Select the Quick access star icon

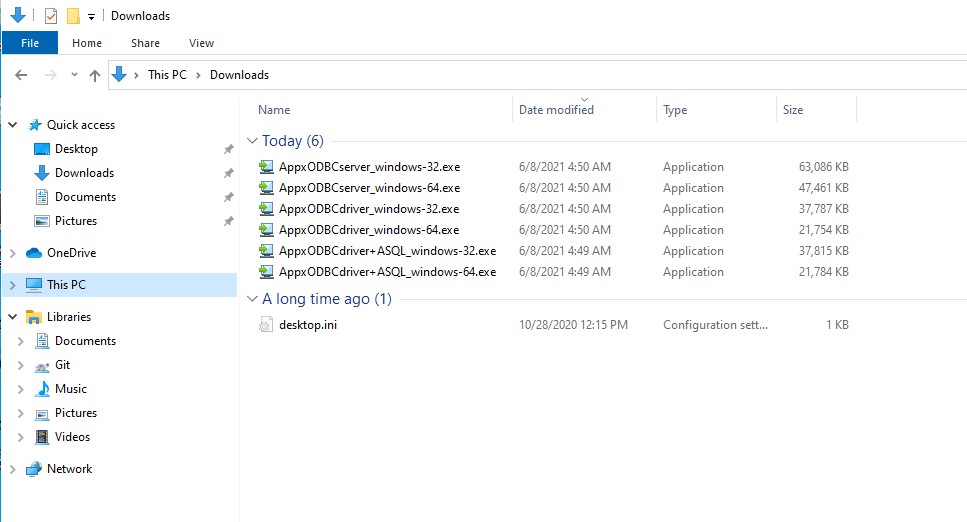pos(35,125)
